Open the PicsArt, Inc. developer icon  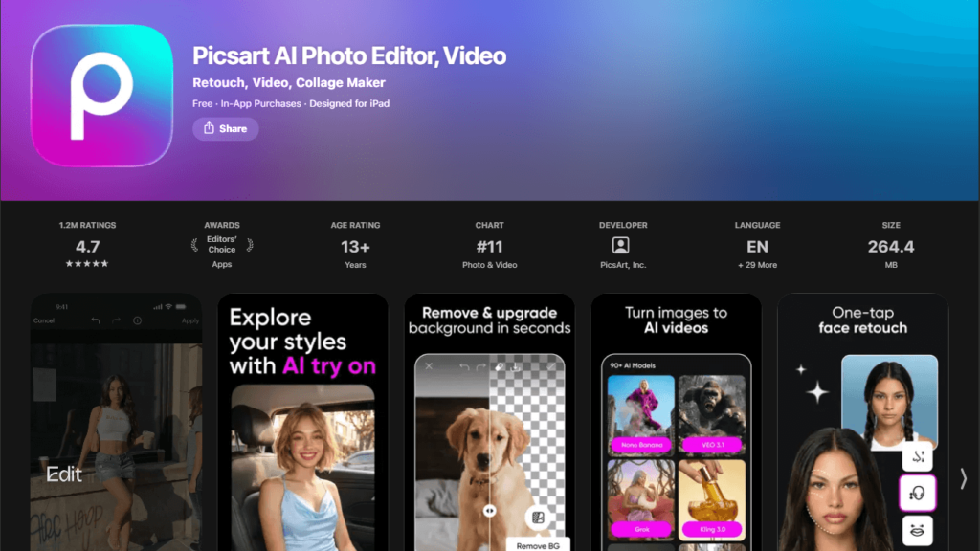coord(620,246)
